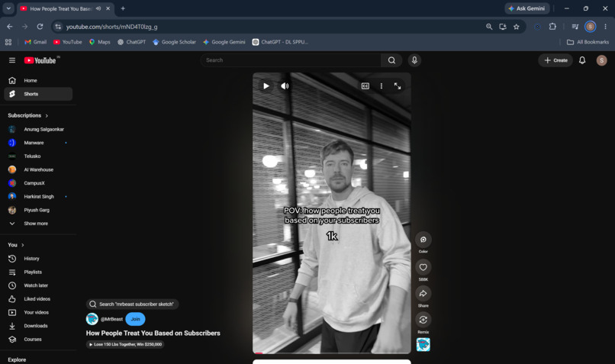Reload the browser page
Screen dimensions: 615x364
[x=40, y=27]
